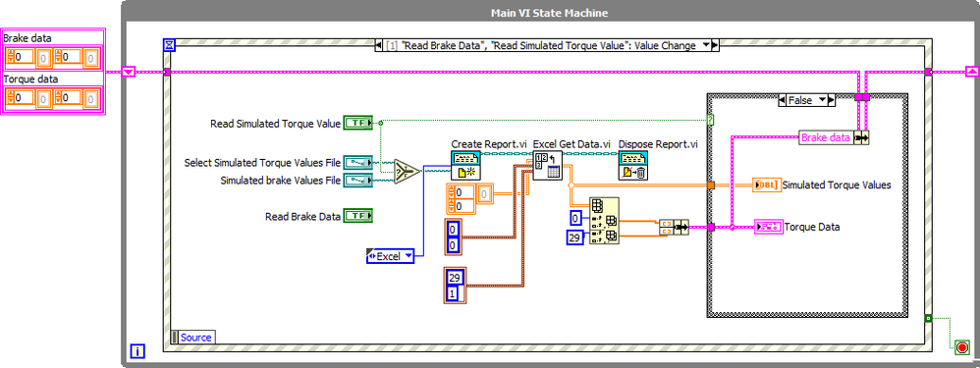Click the event structure timeout hourglass terminal

(x=169, y=44)
